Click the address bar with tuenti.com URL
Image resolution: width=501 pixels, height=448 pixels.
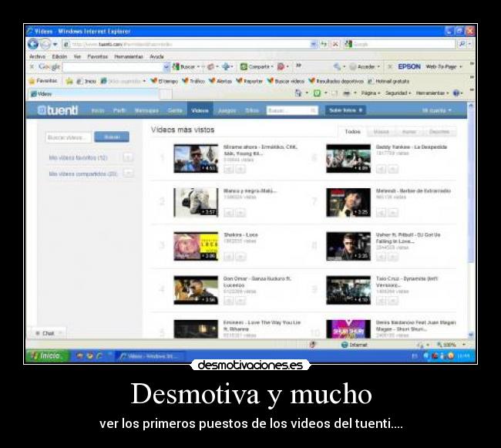pos(187,45)
